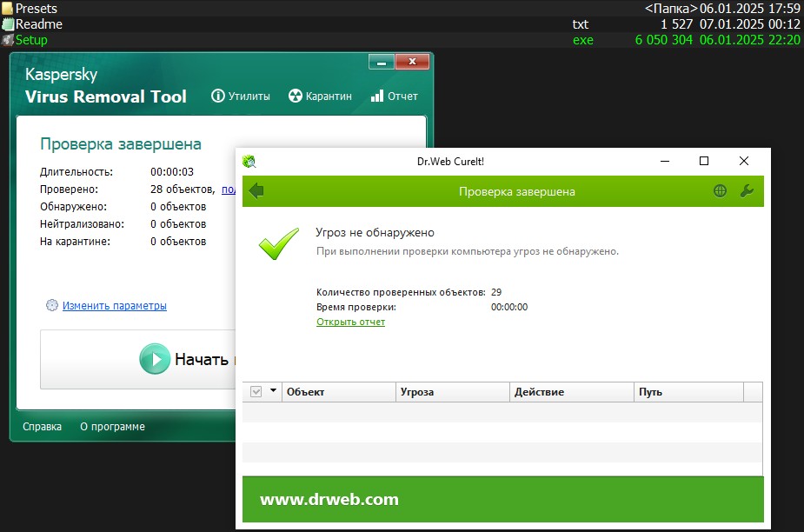Sort by the Угроза column header

coord(453,392)
